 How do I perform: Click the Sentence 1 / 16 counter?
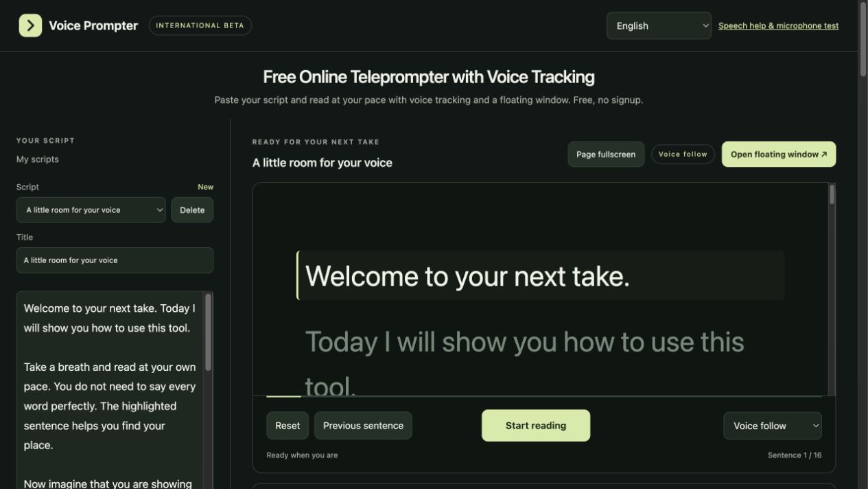click(x=795, y=455)
